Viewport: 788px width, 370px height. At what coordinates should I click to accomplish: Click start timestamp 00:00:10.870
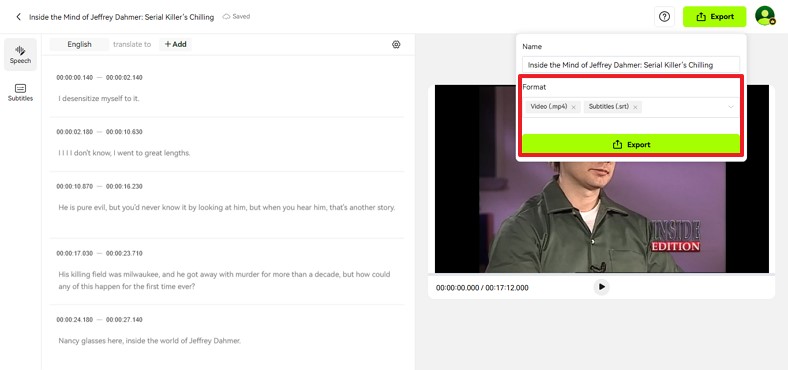click(75, 186)
